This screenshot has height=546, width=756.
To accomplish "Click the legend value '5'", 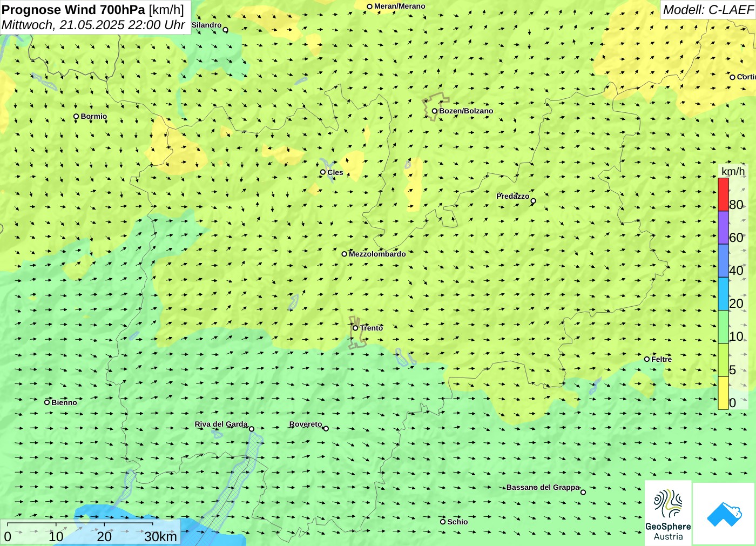I will (732, 370).
